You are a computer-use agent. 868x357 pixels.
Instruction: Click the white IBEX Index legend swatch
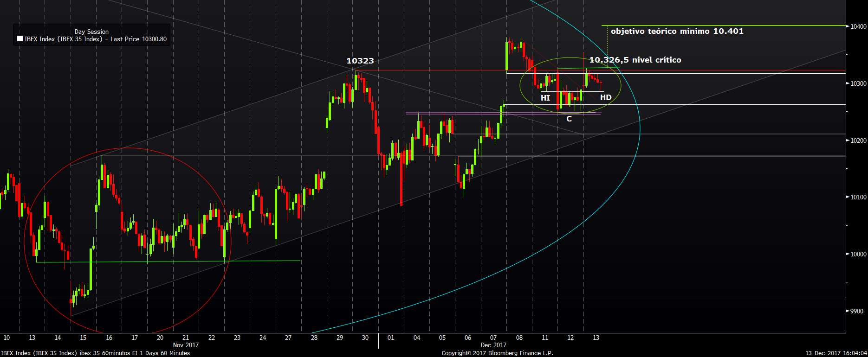20,39
